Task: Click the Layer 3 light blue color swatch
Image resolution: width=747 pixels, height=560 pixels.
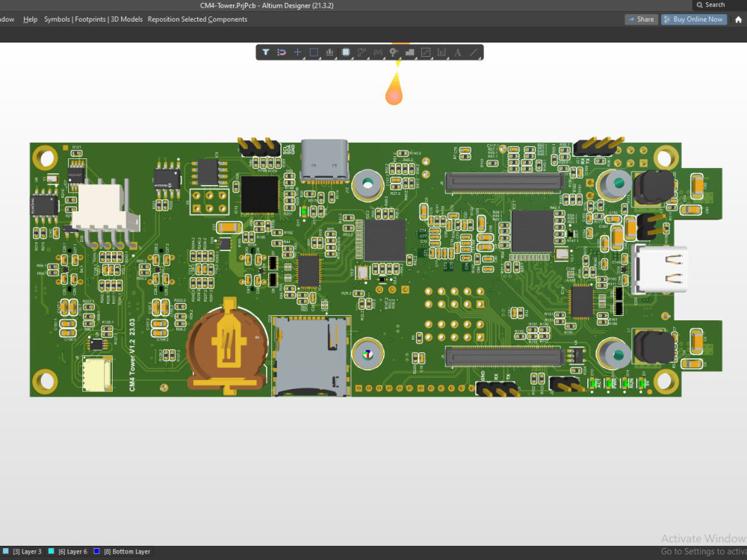Action: pyautogui.click(x=6, y=551)
